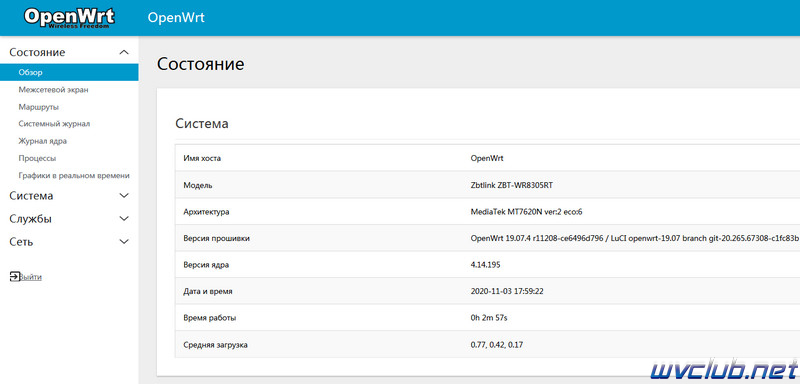Click the Версия прошивки label
The width and height of the screenshot is (800, 384).
pyautogui.click(x=216, y=238)
